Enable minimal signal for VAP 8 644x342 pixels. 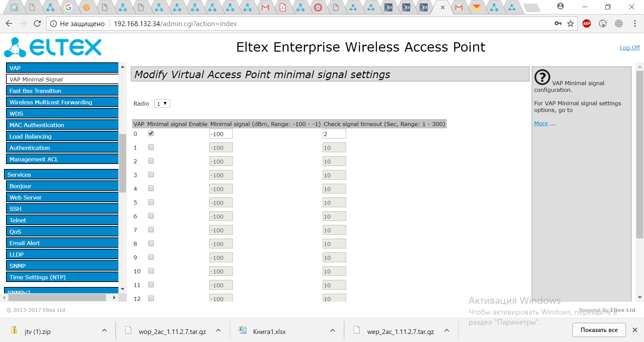(151, 243)
